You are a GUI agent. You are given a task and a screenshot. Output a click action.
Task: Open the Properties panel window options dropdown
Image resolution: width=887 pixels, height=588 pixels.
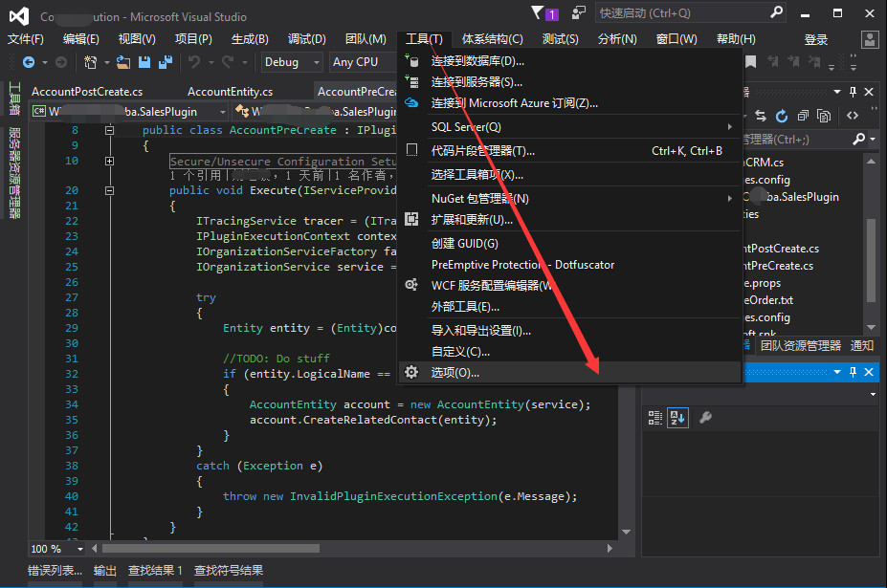(x=837, y=372)
